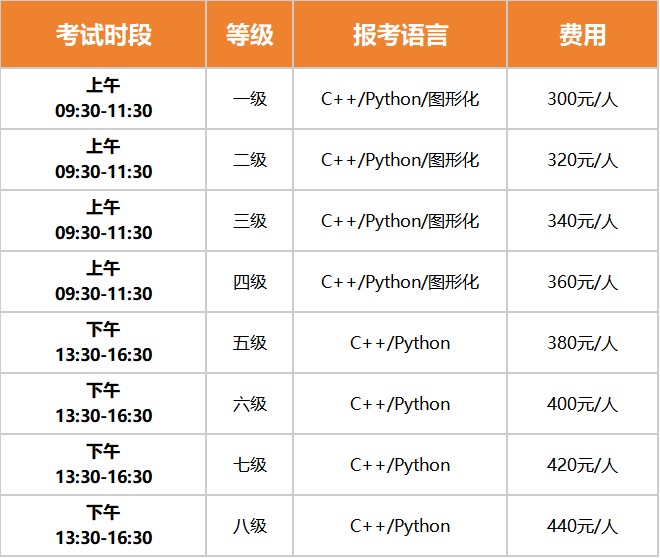Select the 二级 level cell
The width and height of the screenshot is (660, 558).
pos(250,160)
